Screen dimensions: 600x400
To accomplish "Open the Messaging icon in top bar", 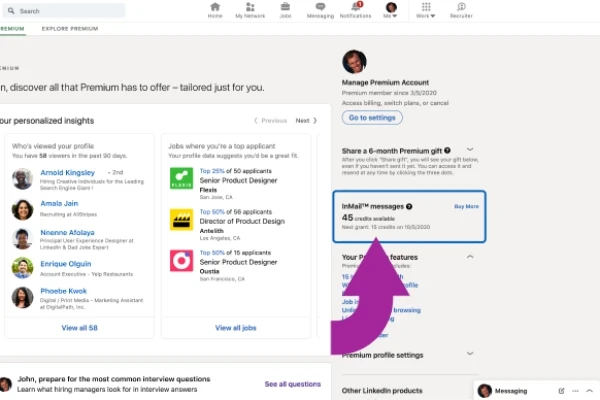I will click(x=320, y=10).
